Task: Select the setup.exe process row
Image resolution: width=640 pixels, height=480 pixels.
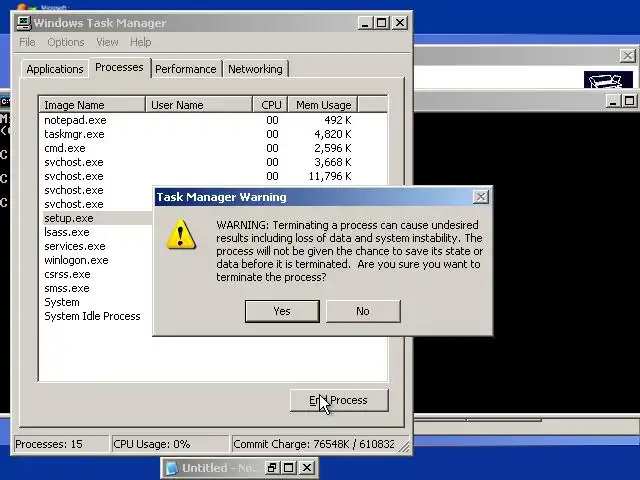Action: point(98,218)
